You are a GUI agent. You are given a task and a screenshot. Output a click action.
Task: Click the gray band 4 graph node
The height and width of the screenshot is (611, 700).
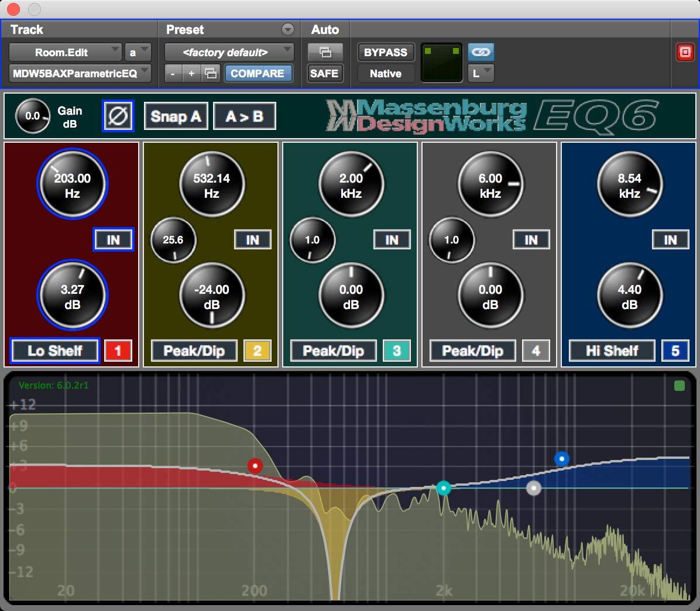pos(533,488)
